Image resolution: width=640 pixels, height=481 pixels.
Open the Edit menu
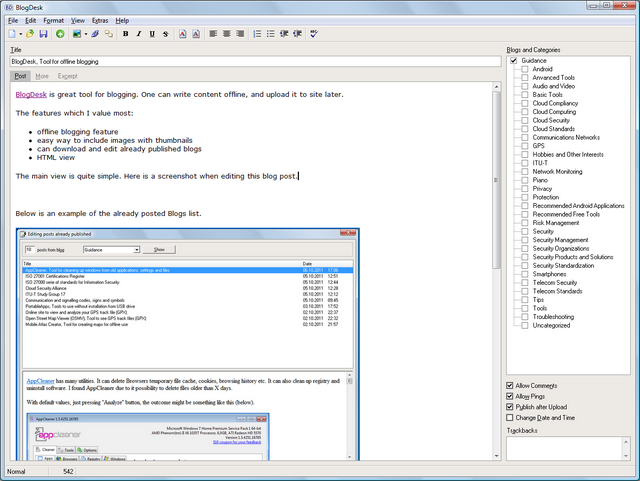point(31,20)
